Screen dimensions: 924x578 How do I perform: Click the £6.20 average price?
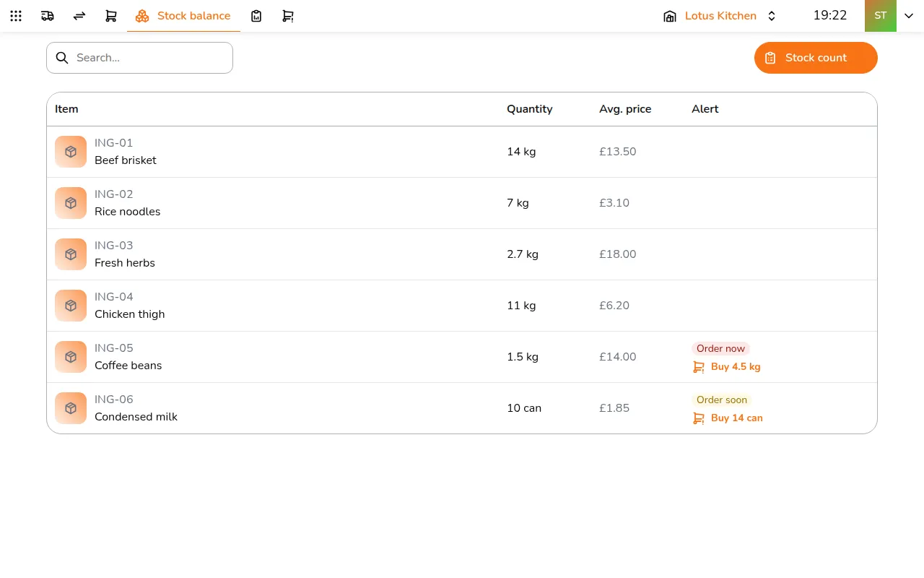(614, 306)
